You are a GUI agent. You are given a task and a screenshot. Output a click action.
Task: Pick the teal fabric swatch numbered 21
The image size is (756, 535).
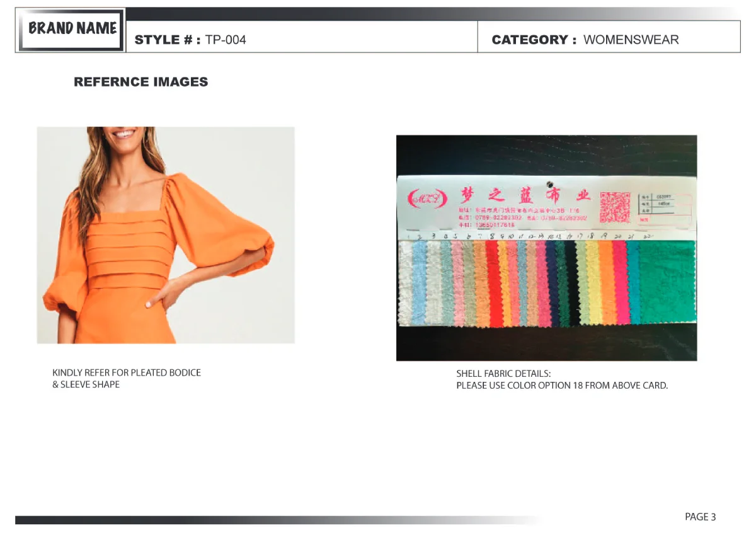634,284
